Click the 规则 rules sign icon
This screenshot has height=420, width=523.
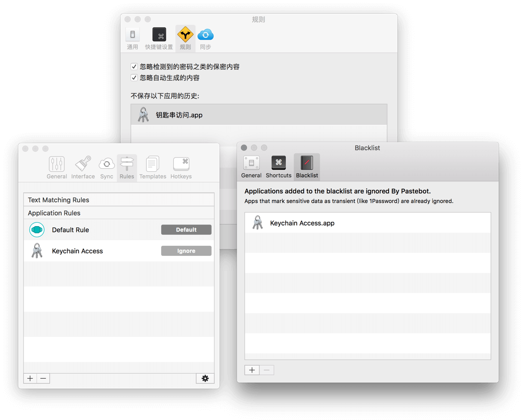pos(185,35)
